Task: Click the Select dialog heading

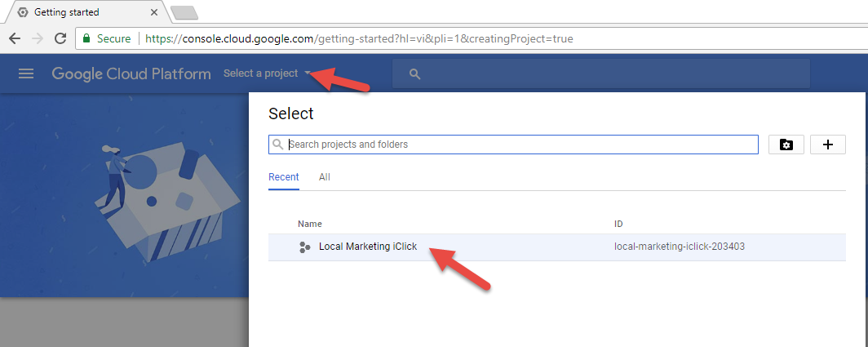Action: point(291,113)
